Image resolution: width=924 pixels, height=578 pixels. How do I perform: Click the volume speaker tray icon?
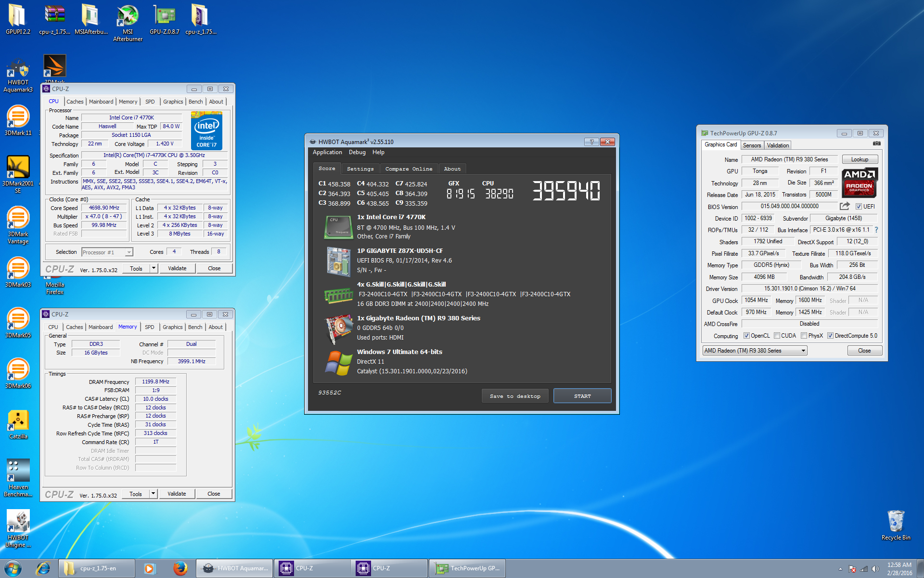pyautogui.click(x=875, y=569)
